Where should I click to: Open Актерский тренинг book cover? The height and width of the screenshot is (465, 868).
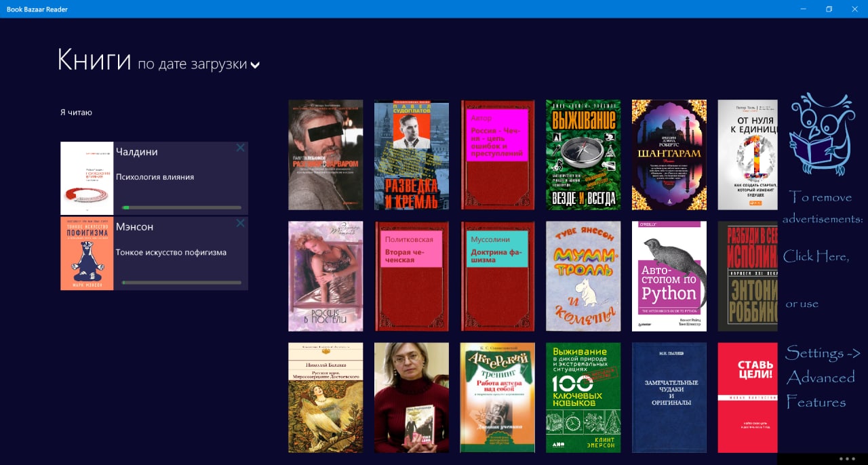coord(497,397)
